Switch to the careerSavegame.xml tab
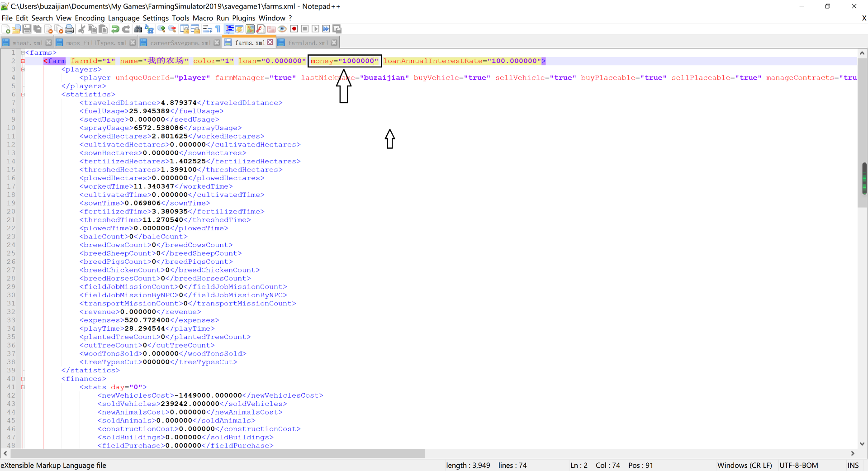 click(180, 43)
